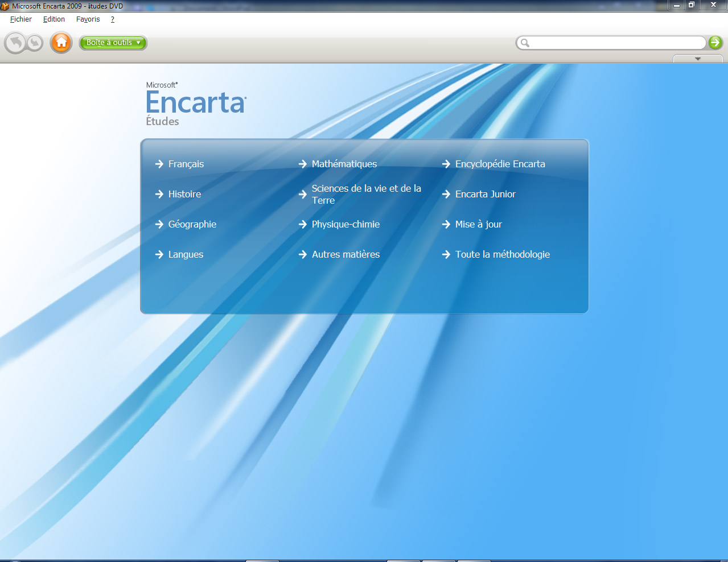Click the arrow icon beside Géographie
This screenshot has width=728, height=562.
[x=159, y=224]
